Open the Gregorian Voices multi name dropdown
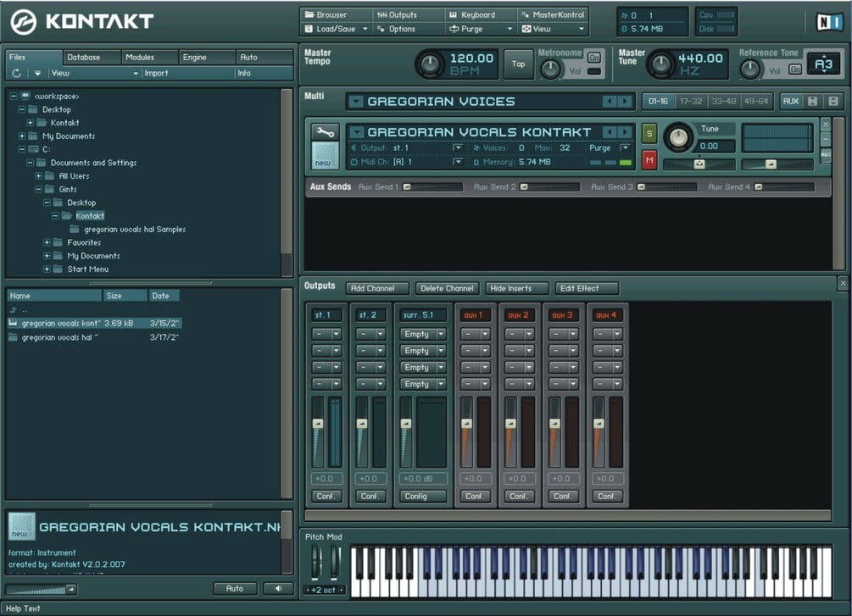Image resolution: width=852 pixels, height=616 pixels. [355, 101]
